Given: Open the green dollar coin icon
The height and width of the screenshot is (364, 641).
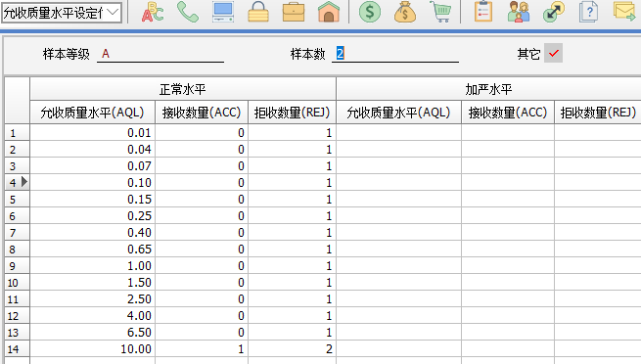Looking at the screenshot, I should (x=370, y=12).
